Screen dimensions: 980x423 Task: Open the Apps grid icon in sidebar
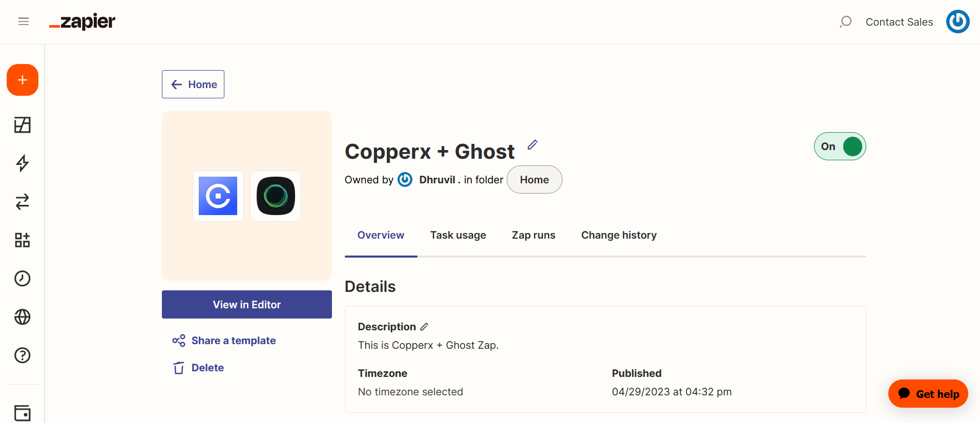click(x=23, y=240)
